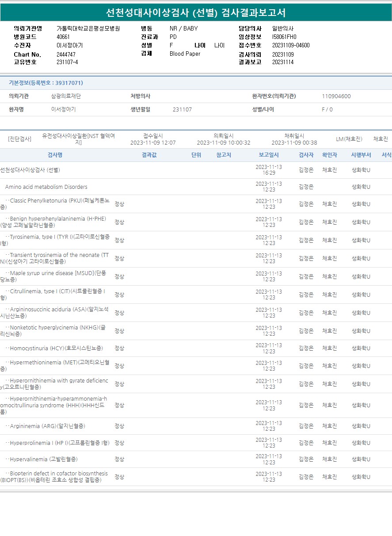
Task: Click the 검사명 column header
Action: pos(55,155)
